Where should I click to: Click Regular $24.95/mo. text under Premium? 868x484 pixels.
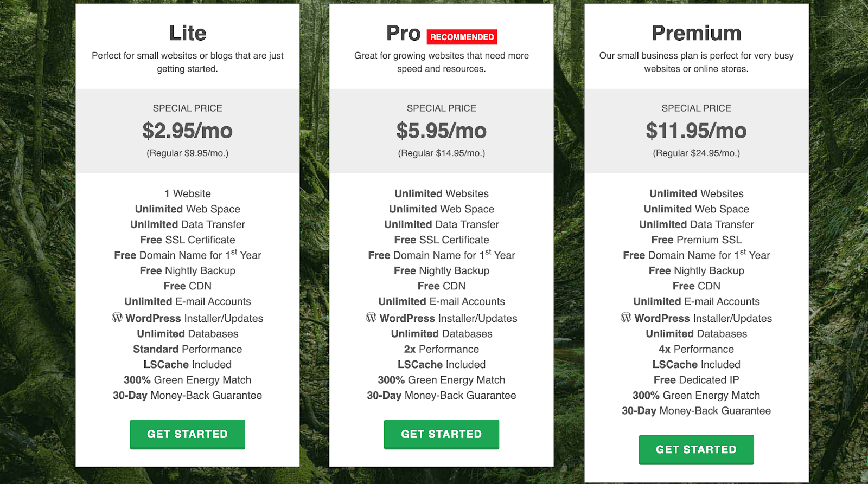point(697,153)
